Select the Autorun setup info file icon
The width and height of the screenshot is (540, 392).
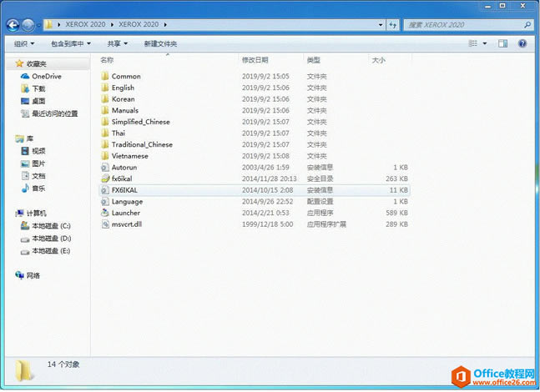105,168
